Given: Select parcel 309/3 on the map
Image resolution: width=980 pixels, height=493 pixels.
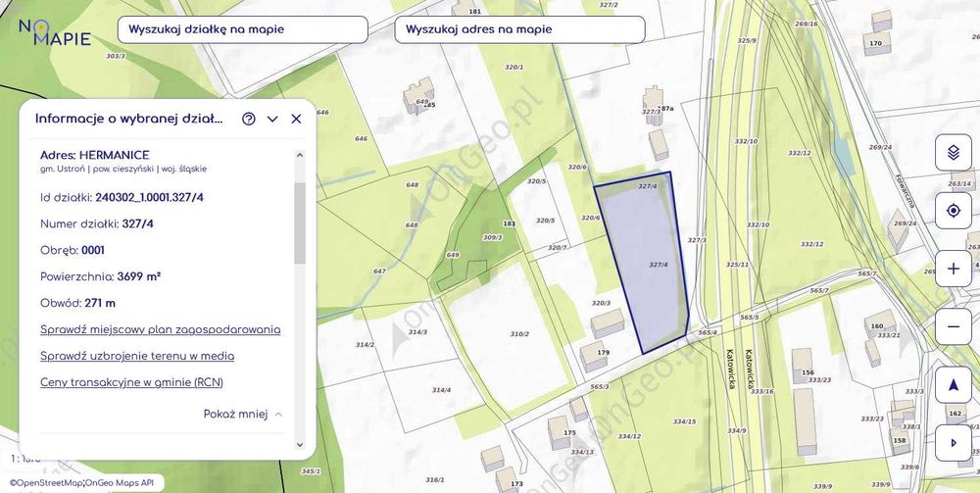Looking at the screenshot, I should point(493,237).
